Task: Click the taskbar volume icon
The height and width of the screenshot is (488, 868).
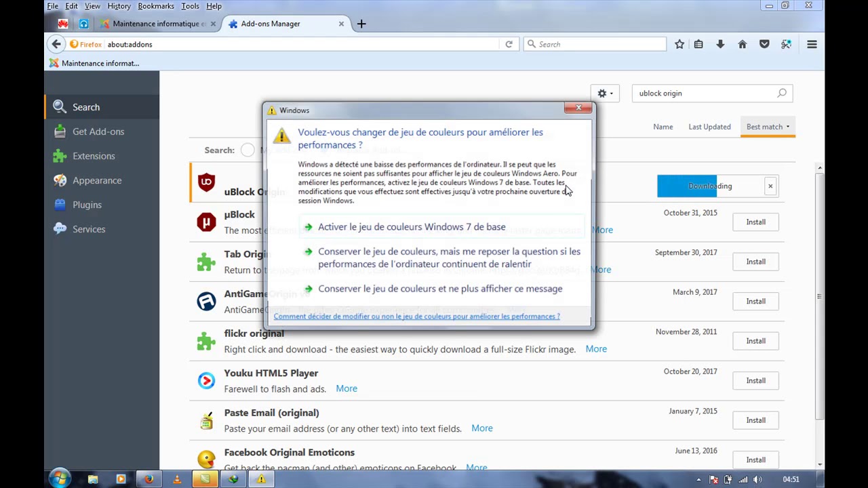Action: pyautogui.click(x=758, y=480)
